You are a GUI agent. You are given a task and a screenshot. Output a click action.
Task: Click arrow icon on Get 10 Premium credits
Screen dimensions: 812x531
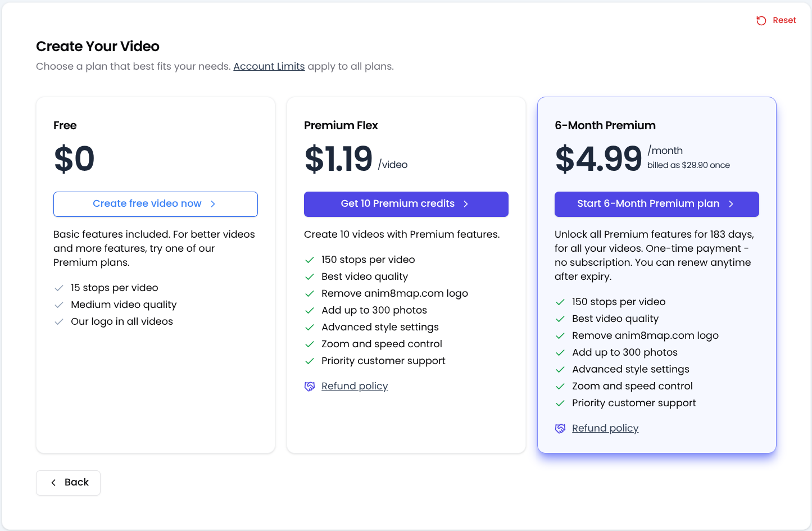coord(466,204)
